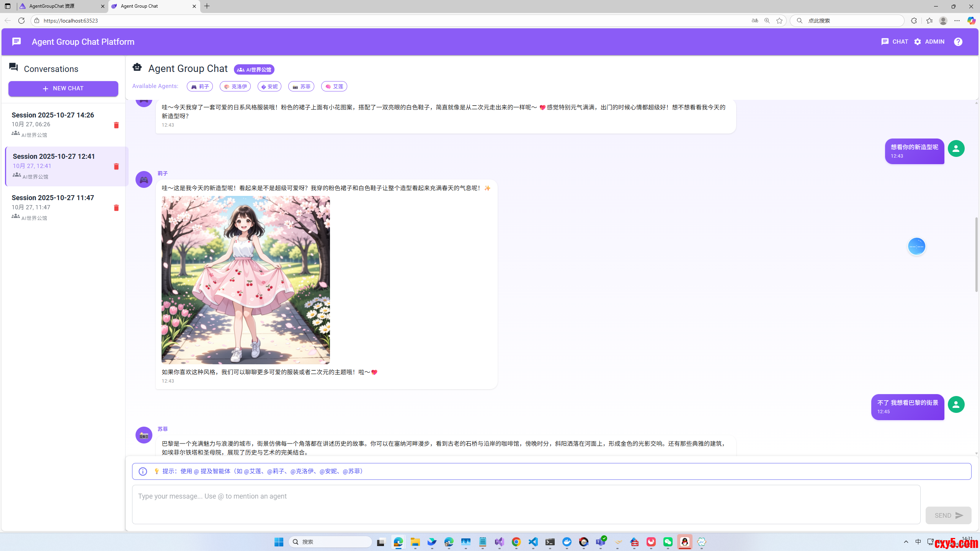Screen dimensions: 980x551
Task: Click the info icon in the tip bar
Action: pos(142,471)
